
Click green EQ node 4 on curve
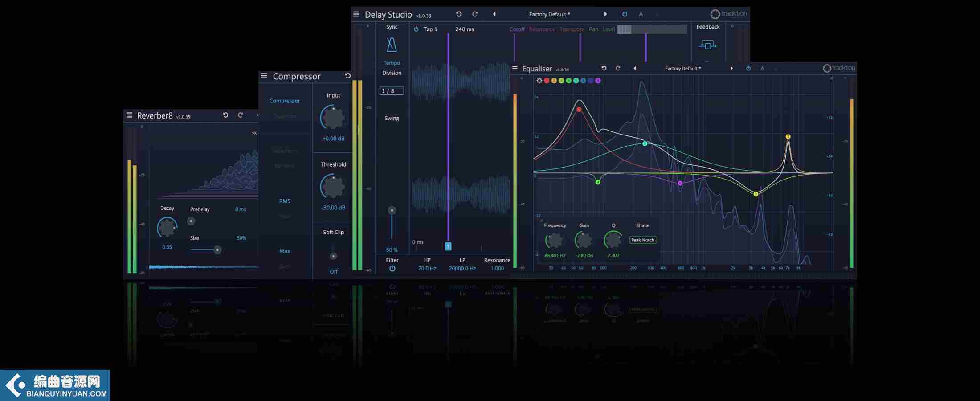(598, 182)
